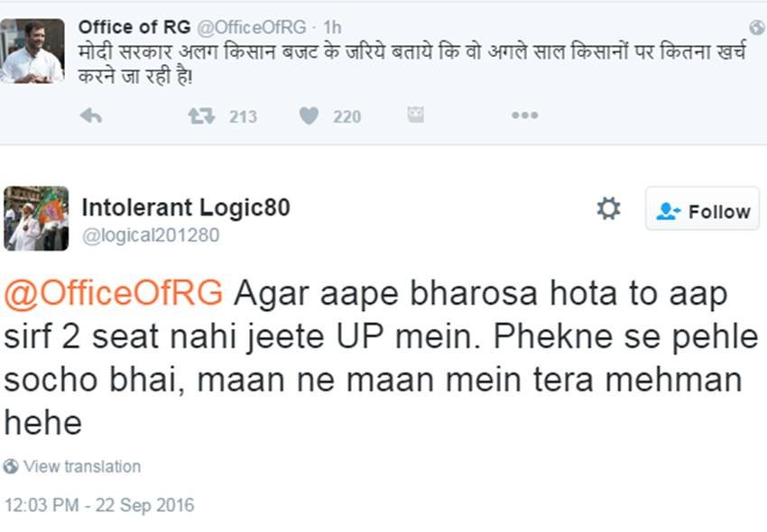The image size is (767, 532).
Task: Open the 1h timestamp of the top tweet
Action: (x=332, y=27)
